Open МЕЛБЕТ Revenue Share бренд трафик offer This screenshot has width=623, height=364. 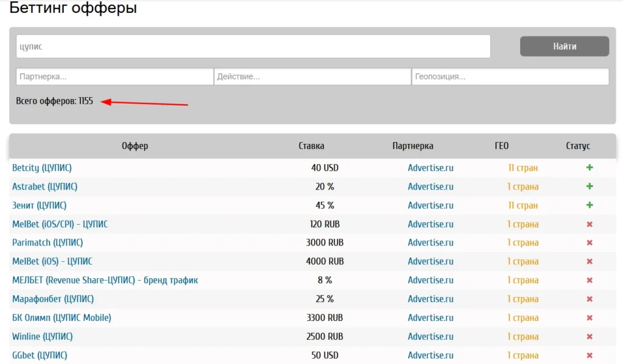coord(105,280)
